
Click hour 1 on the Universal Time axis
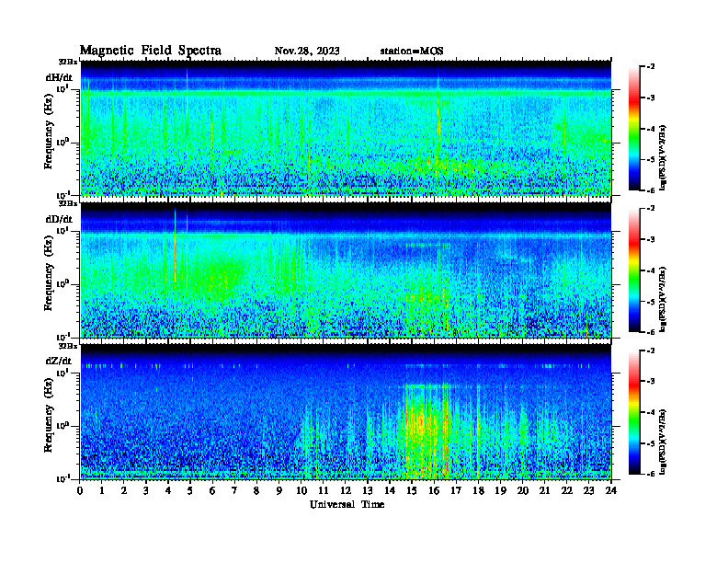[102, 491]
